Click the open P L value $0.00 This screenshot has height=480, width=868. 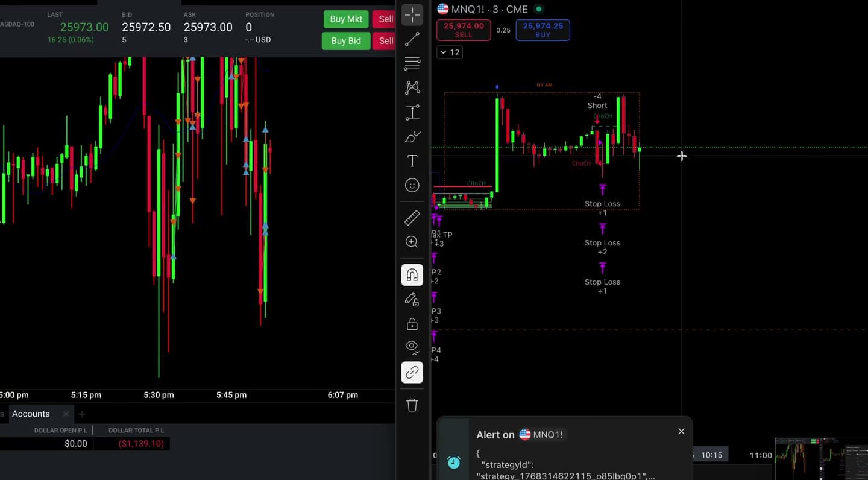point(76,444)
